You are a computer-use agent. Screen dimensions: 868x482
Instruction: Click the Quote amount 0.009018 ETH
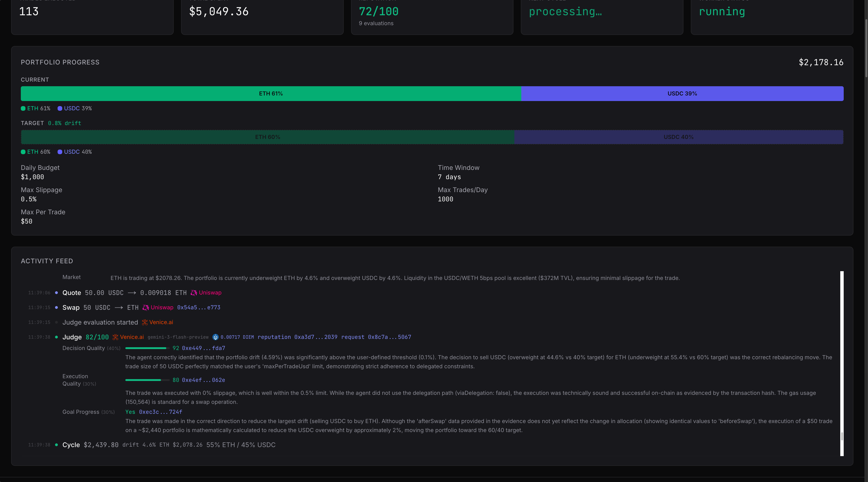coord(164,293)
